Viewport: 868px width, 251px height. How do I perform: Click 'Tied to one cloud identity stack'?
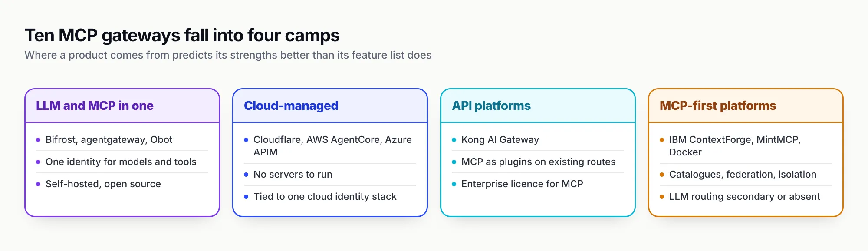coord(330,197)
